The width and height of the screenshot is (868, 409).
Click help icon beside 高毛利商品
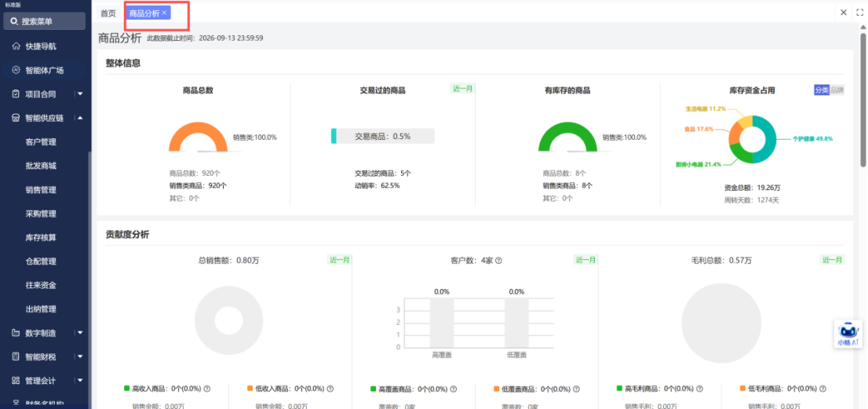click(700, 389)
